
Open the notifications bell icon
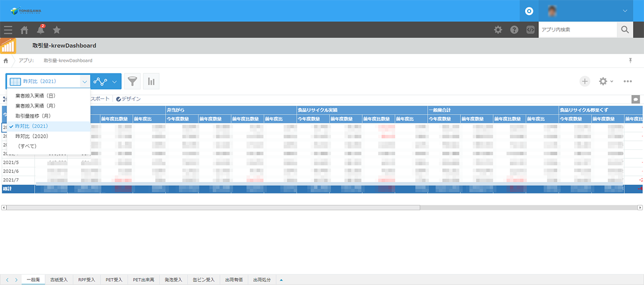40,30
